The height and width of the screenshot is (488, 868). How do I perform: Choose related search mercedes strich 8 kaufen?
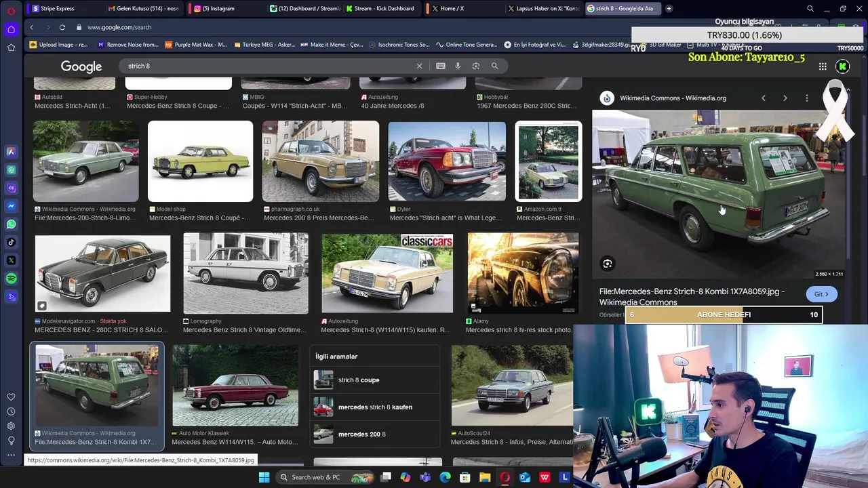click(x=375, y=407)
